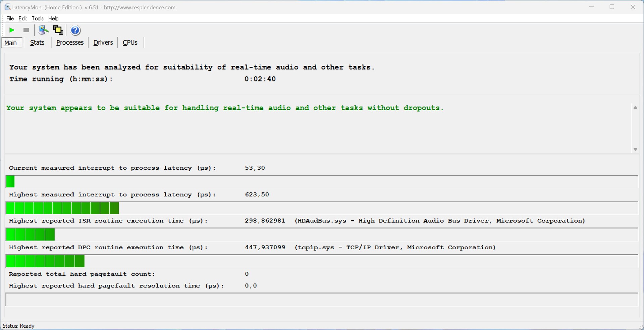Viewport: 644px width, 330px height.
Task: Select the Main tab
Action: point(11,43)
